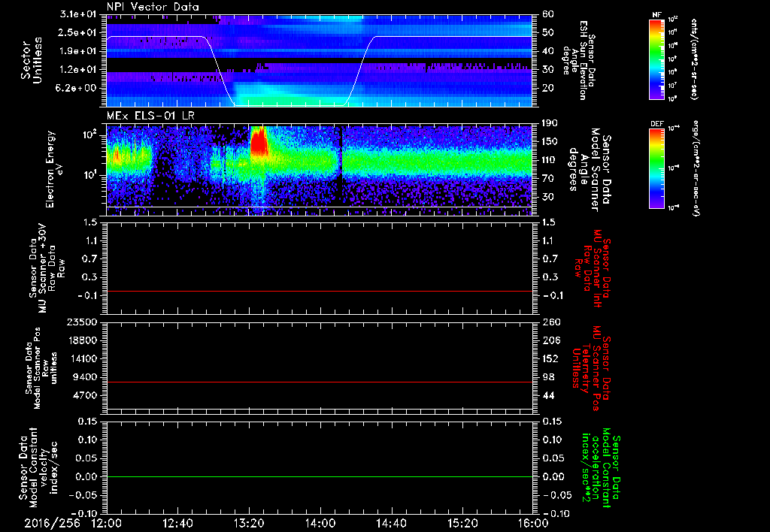This screenshot has height=532, width=770.
Task: Click the red line in the Scanner Pos panel
Action: point(319,382)
